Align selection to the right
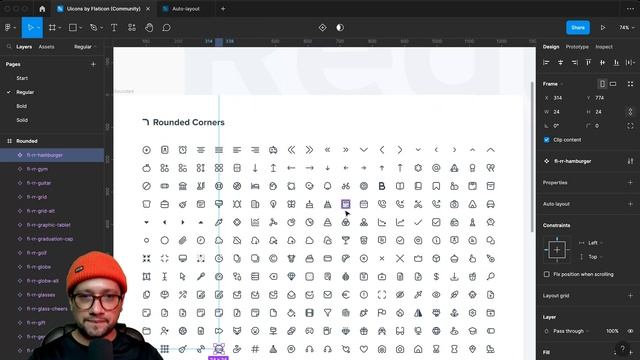This screenshot has height=360, width=640. click(x=574, y=62)
